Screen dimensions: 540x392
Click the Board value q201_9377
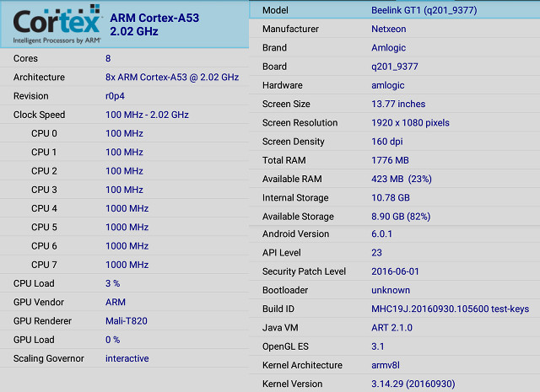pos(395,67)
